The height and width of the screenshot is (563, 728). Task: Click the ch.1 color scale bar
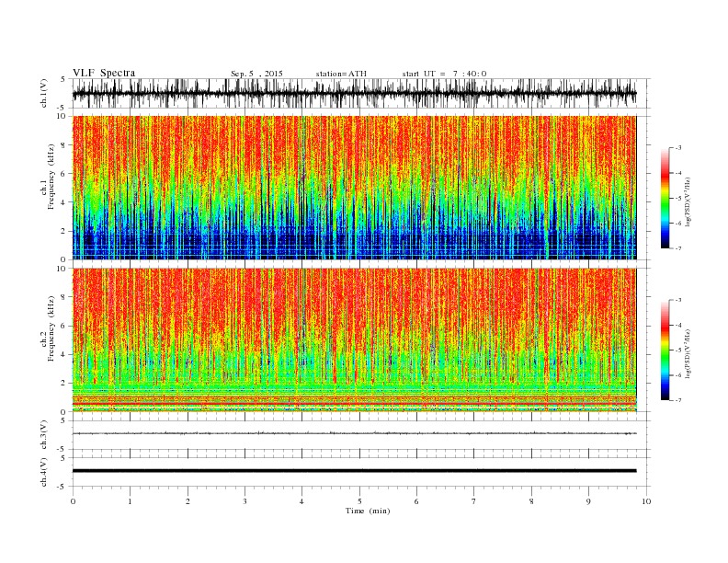tap(665, 199)
